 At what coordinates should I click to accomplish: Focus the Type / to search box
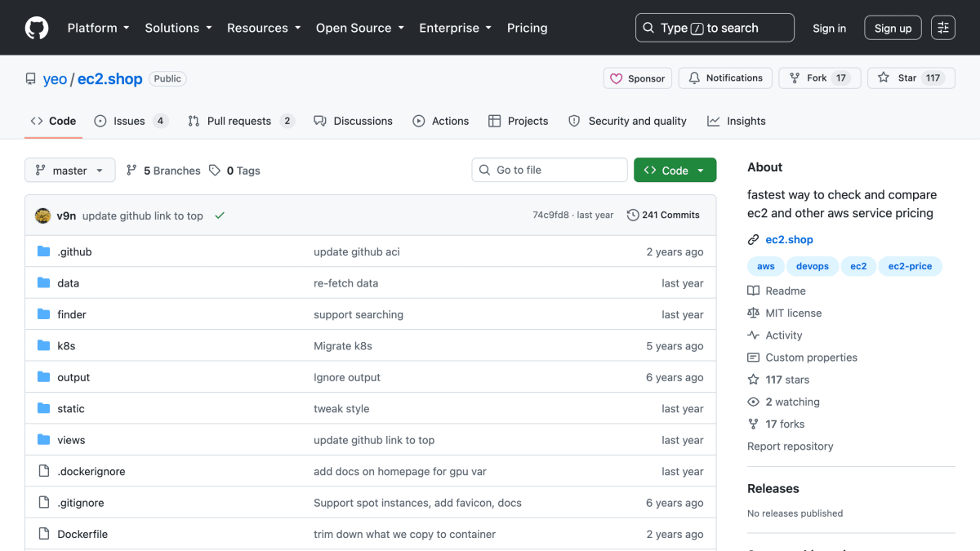click(x=715, y=28)
